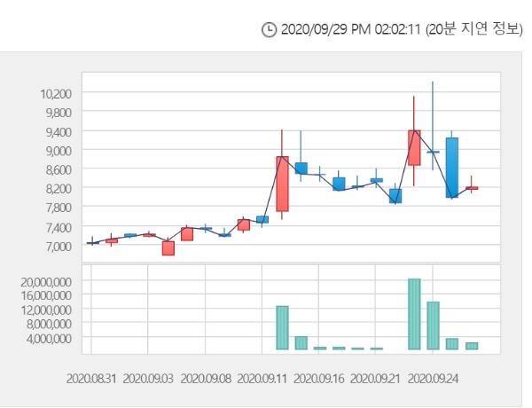Click the price axis label 9,800

click(59, 113)
